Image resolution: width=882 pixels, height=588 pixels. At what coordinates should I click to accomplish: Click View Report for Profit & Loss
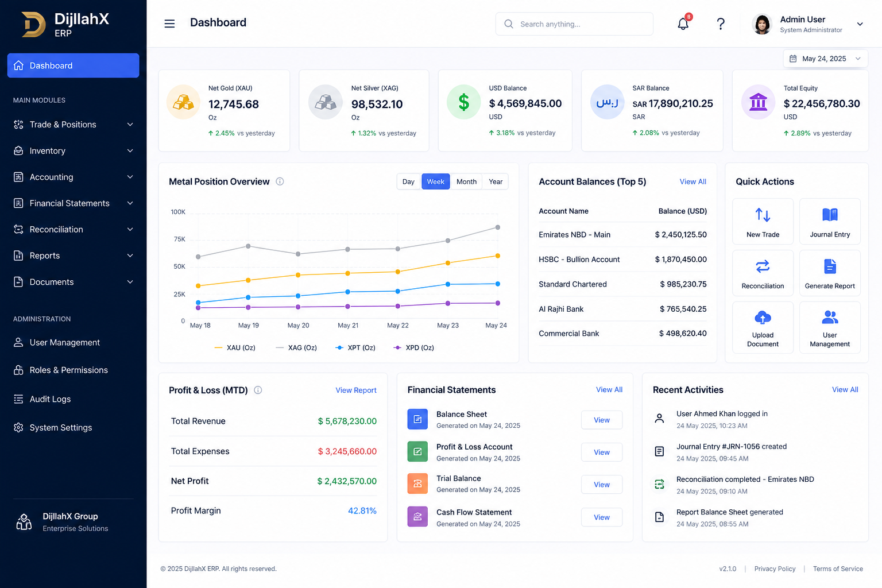click(x=356, y=390)
